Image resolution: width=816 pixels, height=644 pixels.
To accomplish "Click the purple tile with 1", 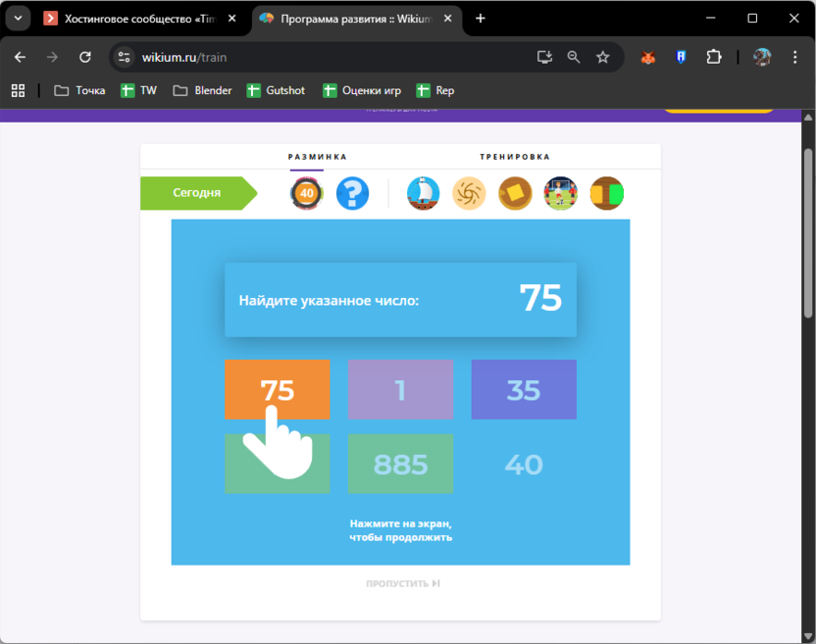I will click(x=401, y=389).
